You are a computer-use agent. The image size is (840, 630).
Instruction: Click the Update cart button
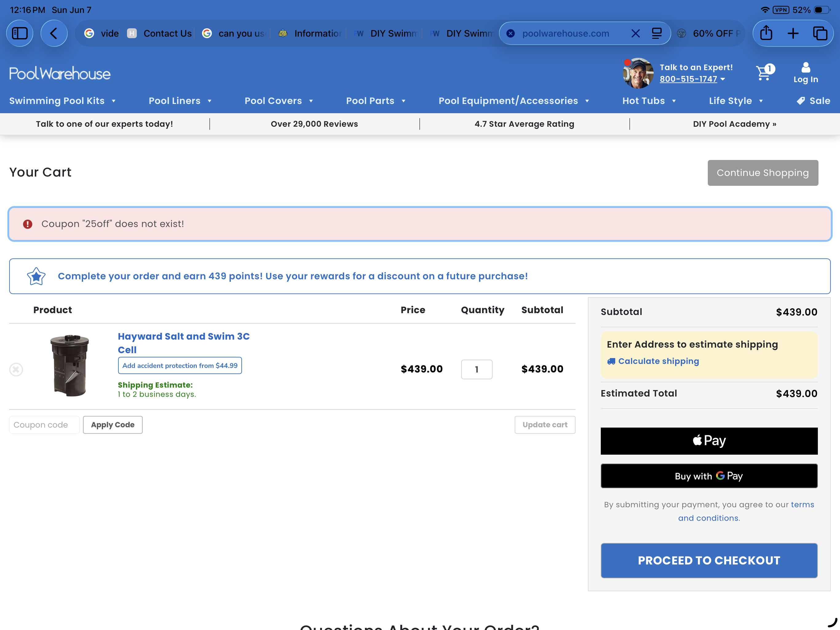(545, 425)
